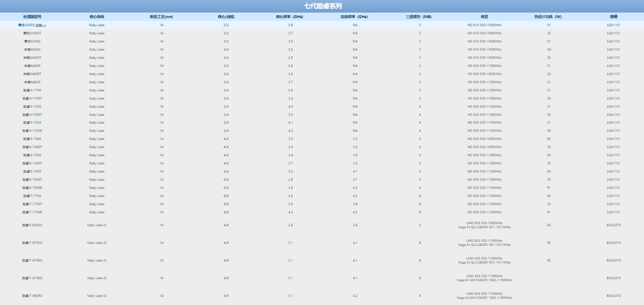Select the 酷睿i3-7300T processor name
Viewport: 644px width, 305px height.
[x=32, y=115]
